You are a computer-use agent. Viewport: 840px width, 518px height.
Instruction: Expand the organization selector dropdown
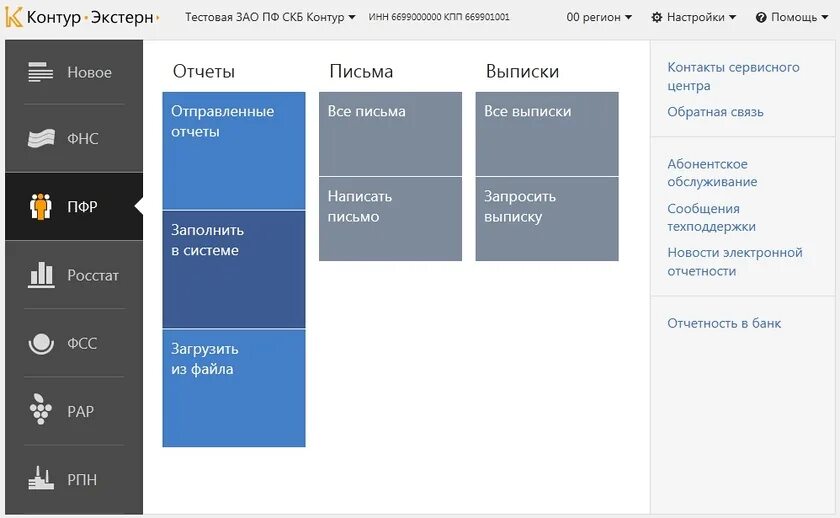click(x=270, y=17)
